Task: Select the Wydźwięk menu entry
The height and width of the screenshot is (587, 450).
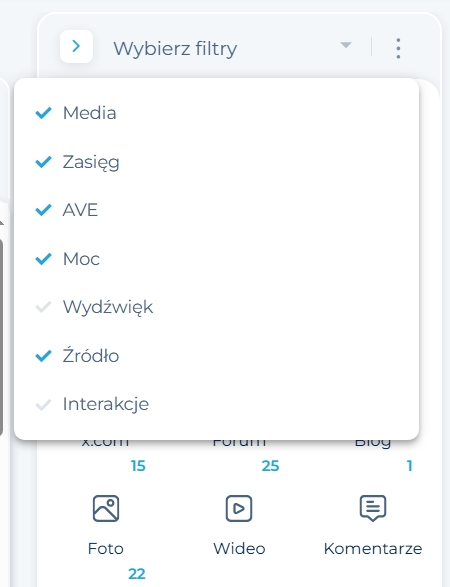Action: [216, 307]
